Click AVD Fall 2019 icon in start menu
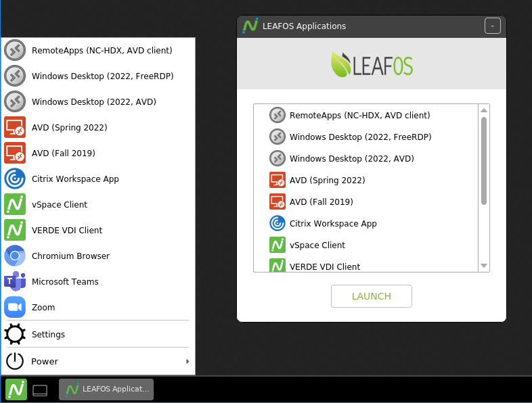Image resolution: width=532 pixels, height=403 pixels. (15, 153)
